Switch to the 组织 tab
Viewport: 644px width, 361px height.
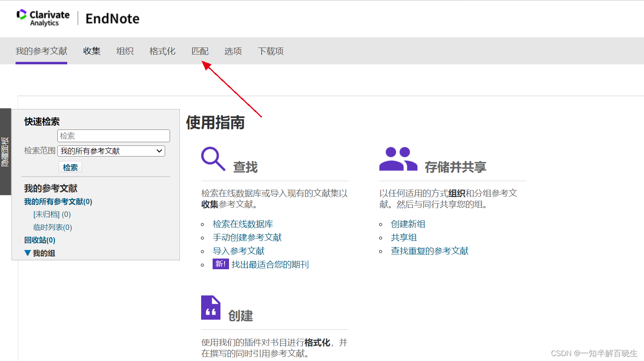[x=125, y=51]
